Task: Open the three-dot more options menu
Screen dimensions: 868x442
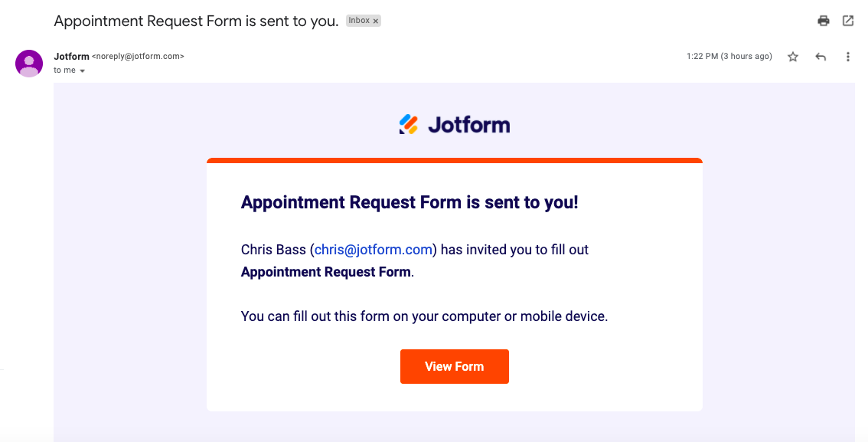Action: tap(848, 57)
